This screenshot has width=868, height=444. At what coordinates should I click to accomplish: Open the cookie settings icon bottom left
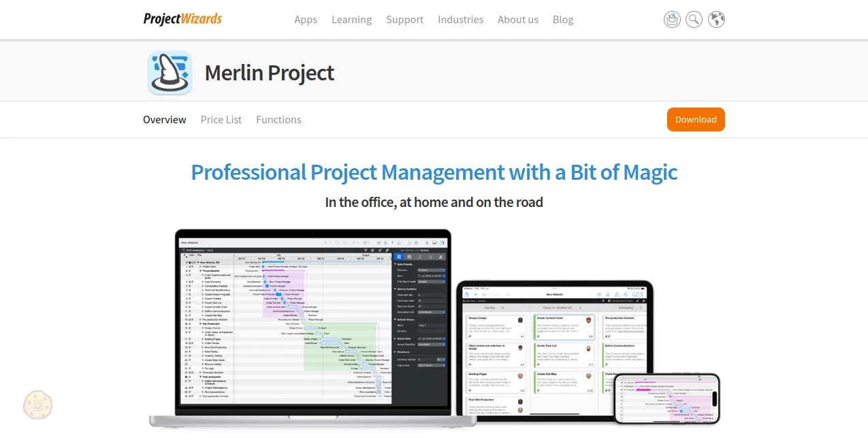[x=37, y=405]
